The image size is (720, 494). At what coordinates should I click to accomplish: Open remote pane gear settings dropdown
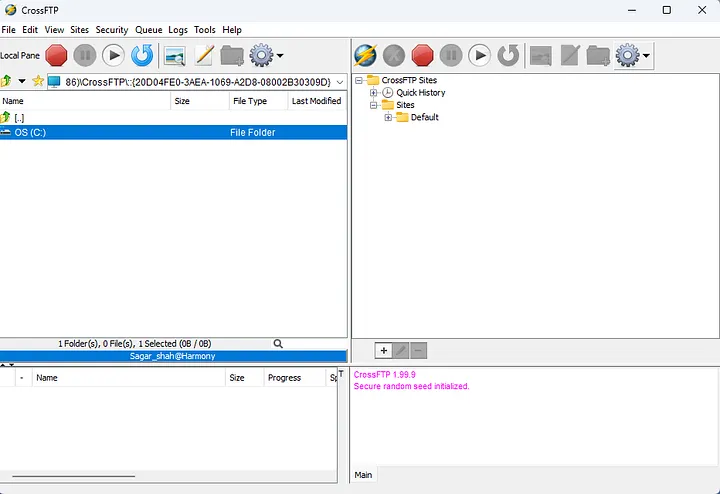(633, 56)
